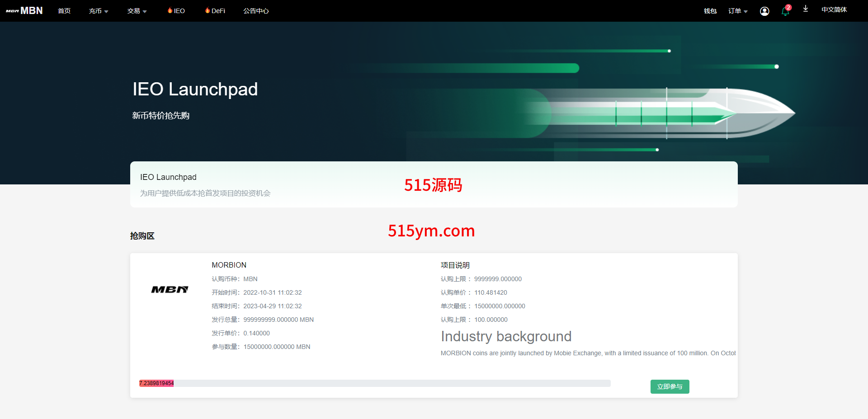Click the download app icon

pos(806,9)
